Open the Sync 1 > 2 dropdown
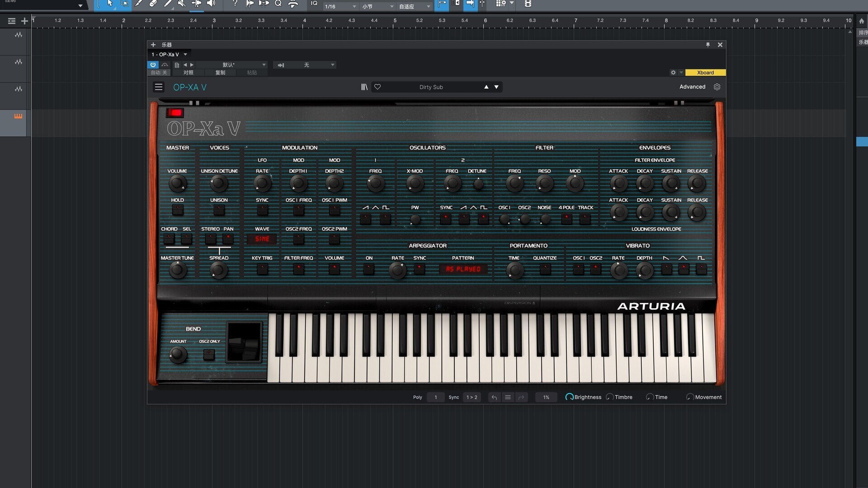Screen dimensions: 868x488 [472, 397]
